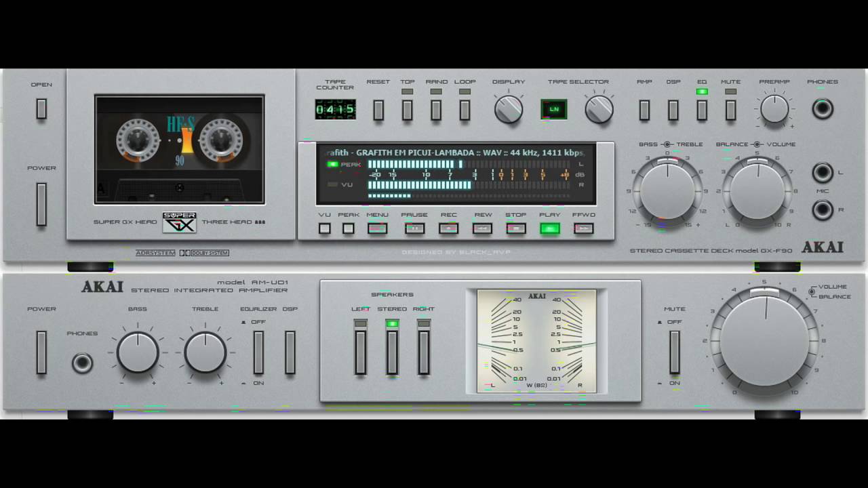Image resolution: width=868 pixels, height=488 pixels.
Task: Toggle the EQ switch
Action: [x=702, y=110]
